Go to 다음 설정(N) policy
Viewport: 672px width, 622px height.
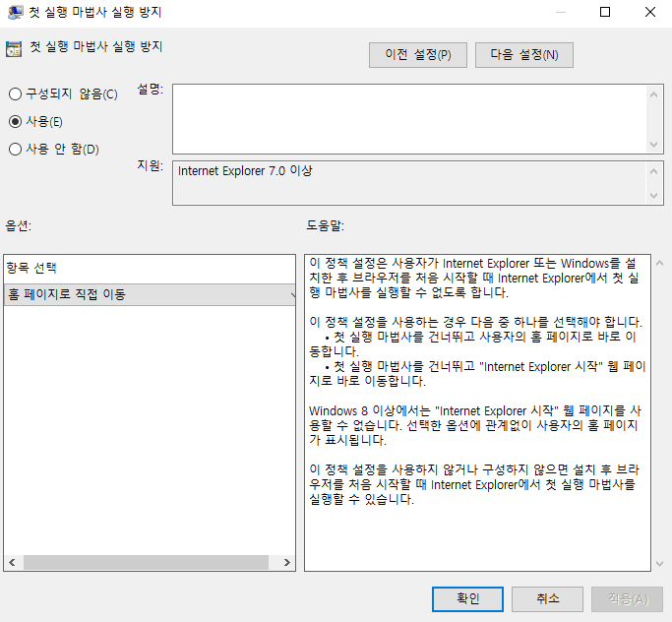click(x=524, y=55)
